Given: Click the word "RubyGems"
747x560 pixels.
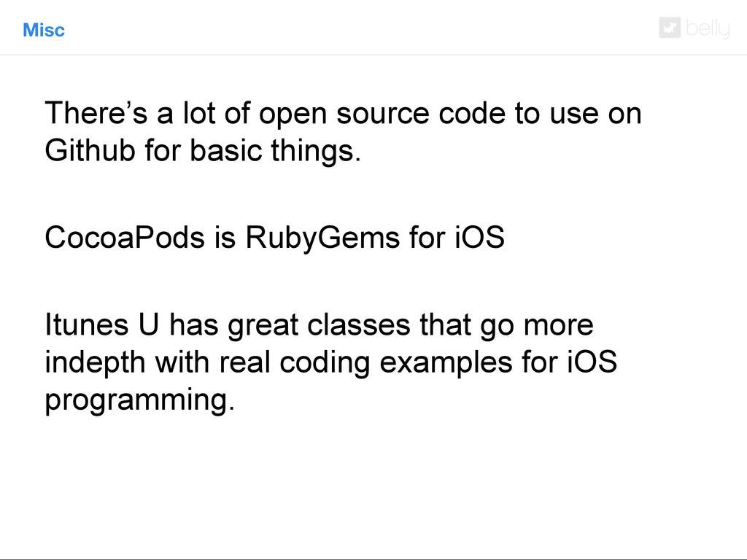Looking at the screenshot, I should point(322,238).
